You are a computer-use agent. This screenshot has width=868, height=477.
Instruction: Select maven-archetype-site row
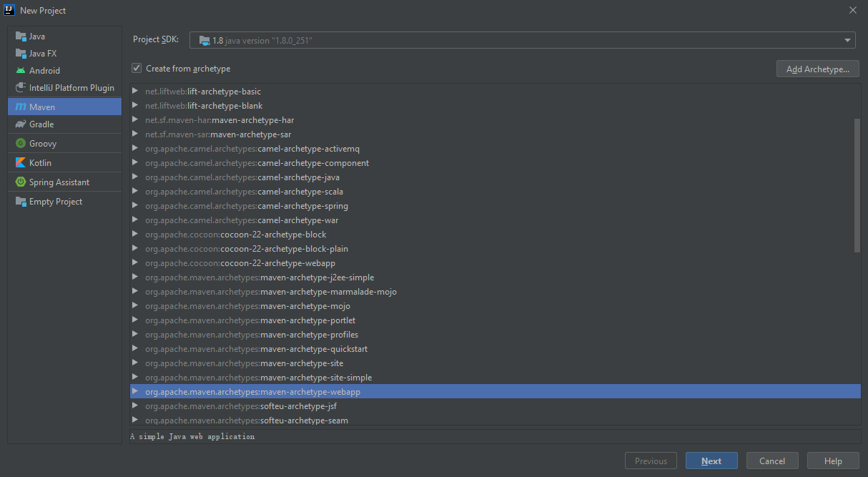coord(495,363)
